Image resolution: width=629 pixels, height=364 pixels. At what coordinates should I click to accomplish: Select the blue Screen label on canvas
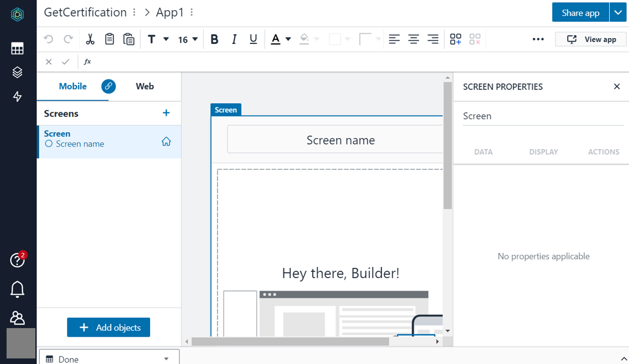tap(226, 110)
